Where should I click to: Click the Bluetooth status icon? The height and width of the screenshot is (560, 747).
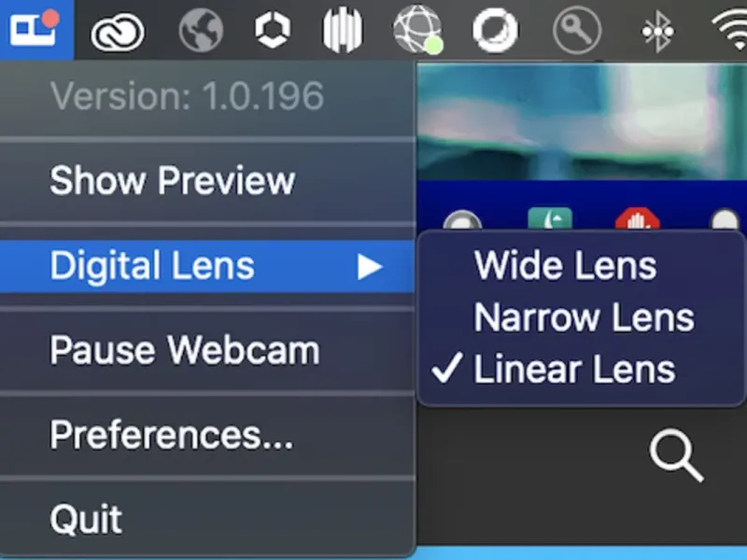(657, 32)
